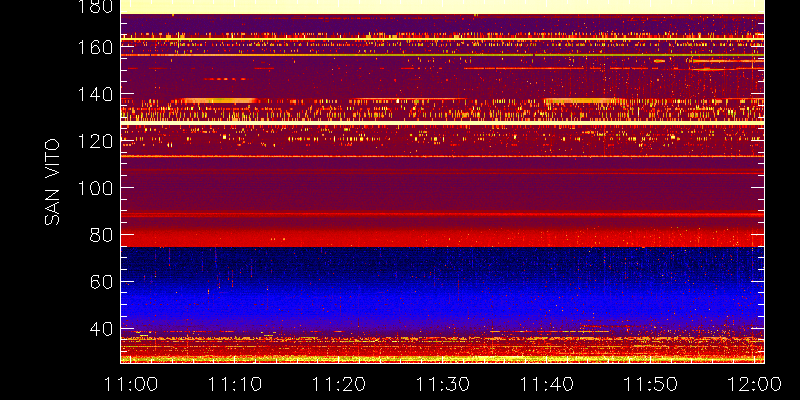Select the 180 frequency axis label

pyautogui.click(x=93, y=7)
